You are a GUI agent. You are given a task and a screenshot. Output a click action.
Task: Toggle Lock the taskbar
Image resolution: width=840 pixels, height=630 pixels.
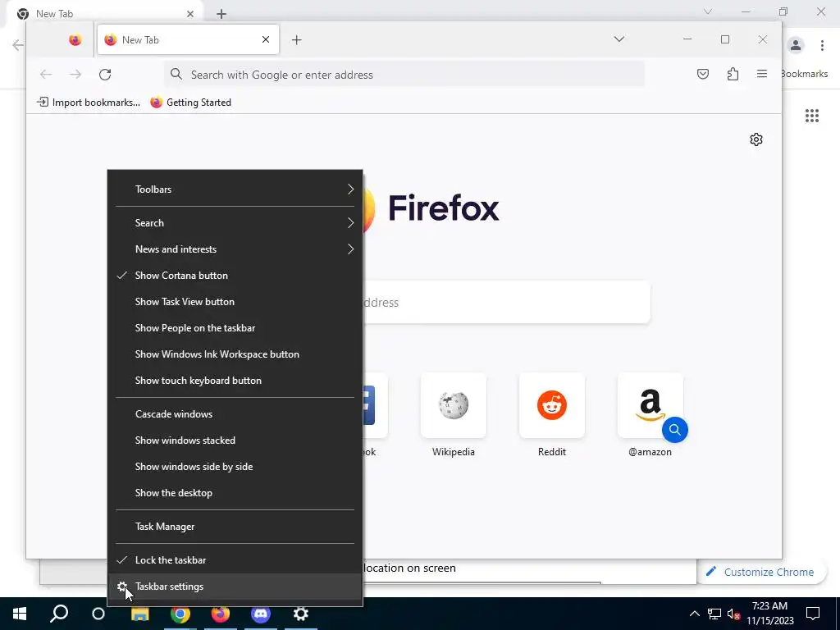click(x=235, y=559)
